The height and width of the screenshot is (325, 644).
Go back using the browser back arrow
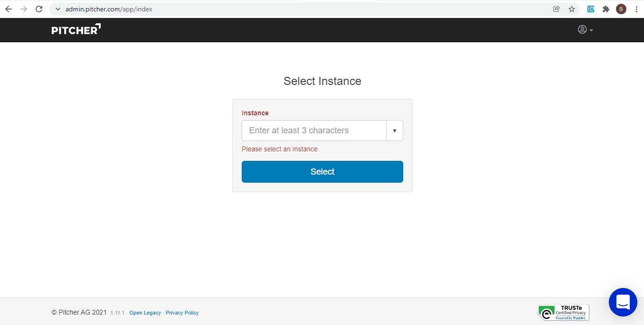point(8,9)
